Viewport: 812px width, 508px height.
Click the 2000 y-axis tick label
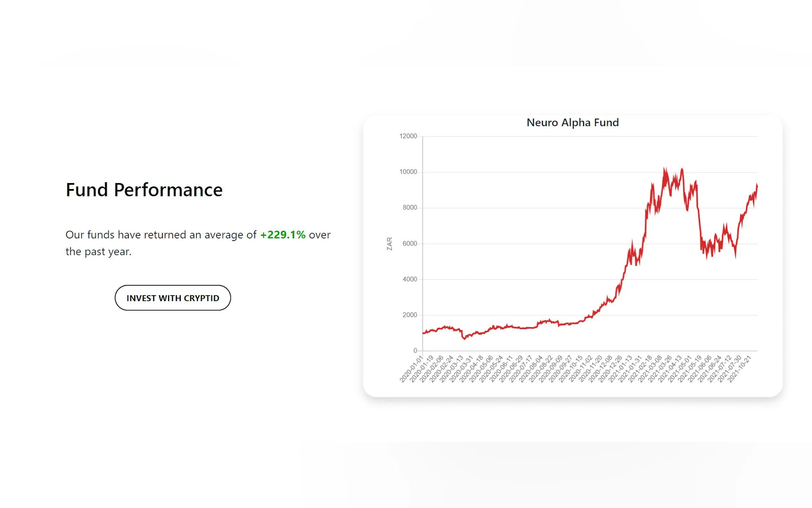410,315
